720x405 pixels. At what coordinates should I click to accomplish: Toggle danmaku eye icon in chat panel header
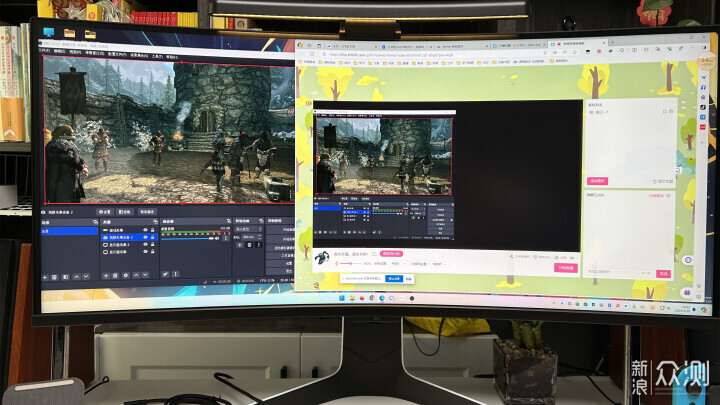(669, 196)
